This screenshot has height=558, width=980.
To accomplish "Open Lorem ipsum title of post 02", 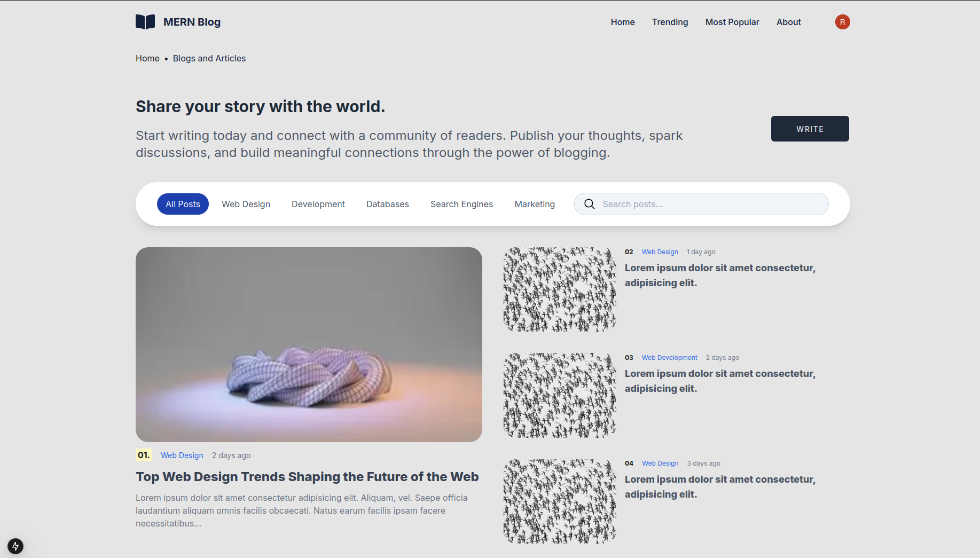I will [x=720, y=276].
